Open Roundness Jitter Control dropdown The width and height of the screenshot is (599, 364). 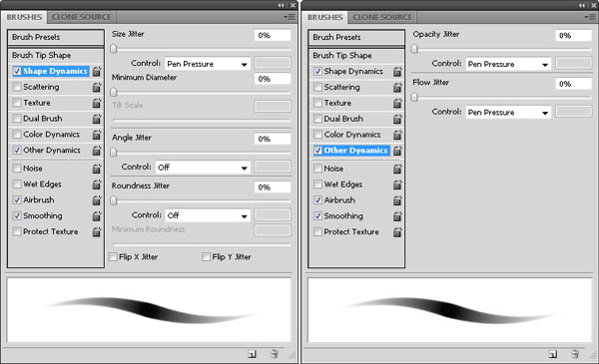click(208, 215)
